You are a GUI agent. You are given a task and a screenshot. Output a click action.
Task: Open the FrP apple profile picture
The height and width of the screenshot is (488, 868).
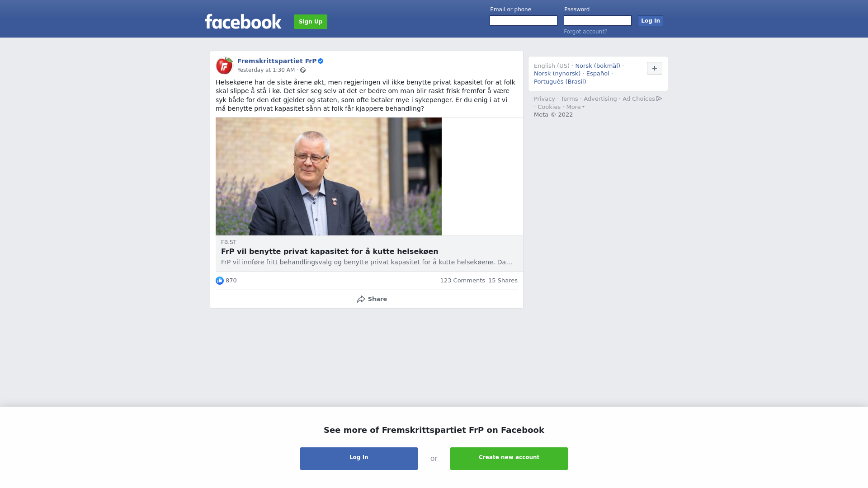224,66
